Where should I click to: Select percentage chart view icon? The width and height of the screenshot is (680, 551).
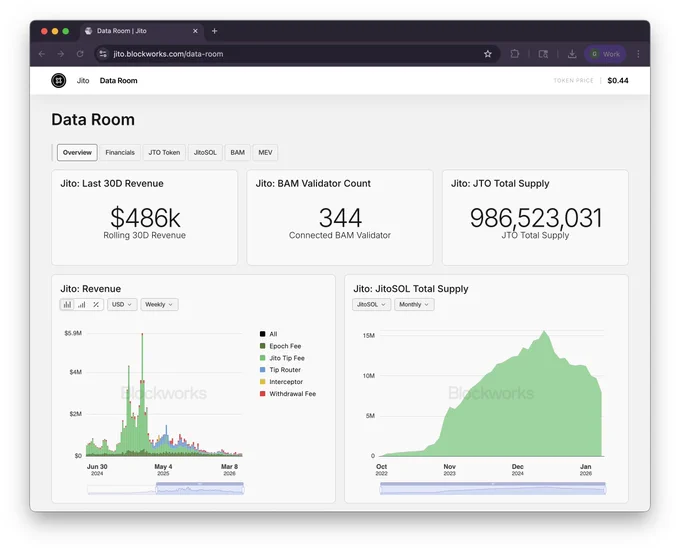pyautogui.click(x=96, y=304)
